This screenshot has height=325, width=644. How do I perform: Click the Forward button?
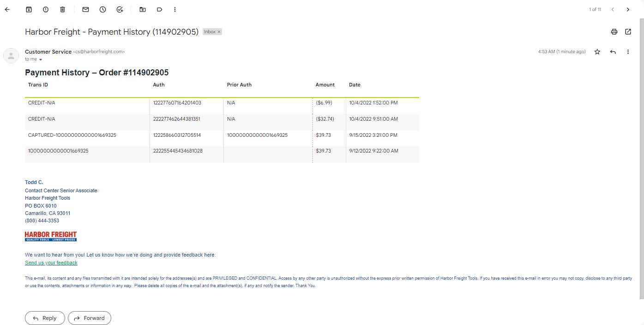tap(90, 318)
